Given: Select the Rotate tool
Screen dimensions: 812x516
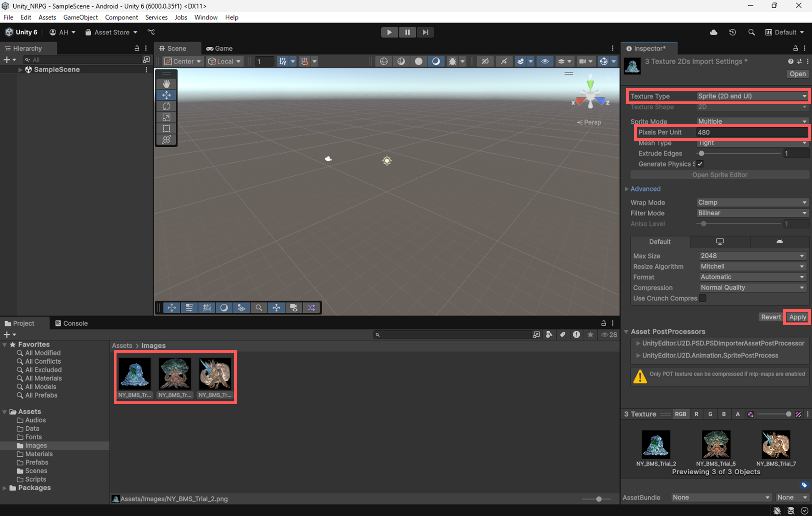Looking at the screenshot, I should click(x=166, y=106).
